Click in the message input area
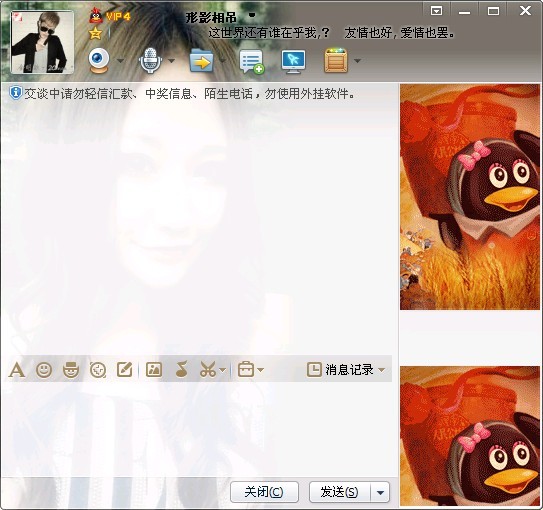Screen dimensions: 543x510 tap(197, 429)
